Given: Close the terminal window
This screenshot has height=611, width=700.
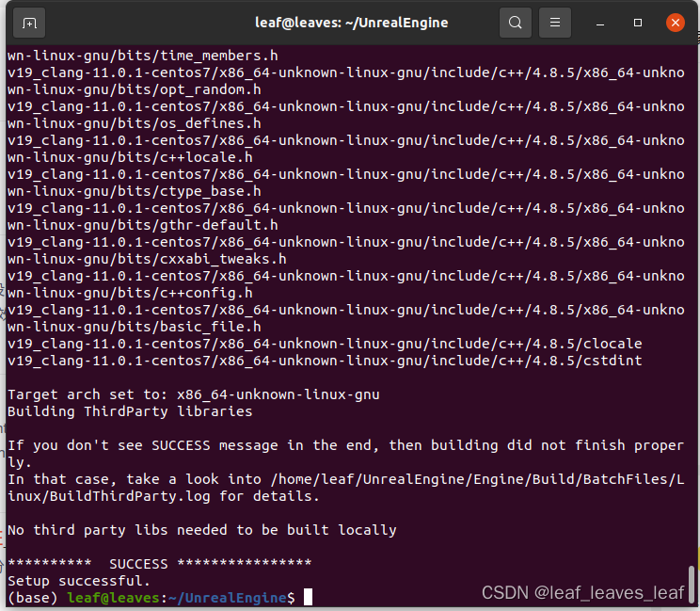Looking at the screenshot, I should (676, 23).
